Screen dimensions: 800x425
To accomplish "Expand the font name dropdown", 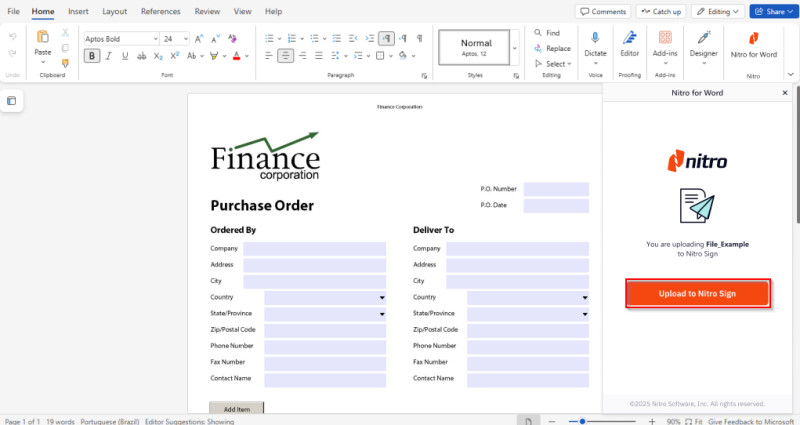I will [x=155, y=38].
